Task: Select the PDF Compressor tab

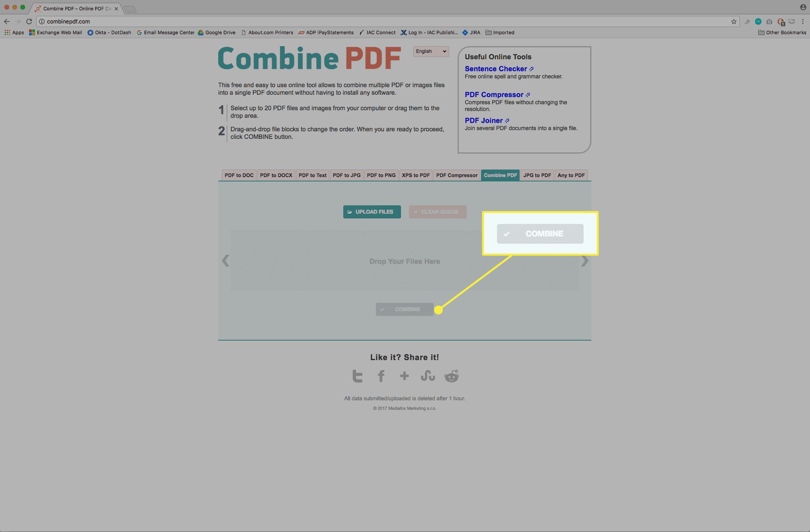Action: click(x=457, y=175)
